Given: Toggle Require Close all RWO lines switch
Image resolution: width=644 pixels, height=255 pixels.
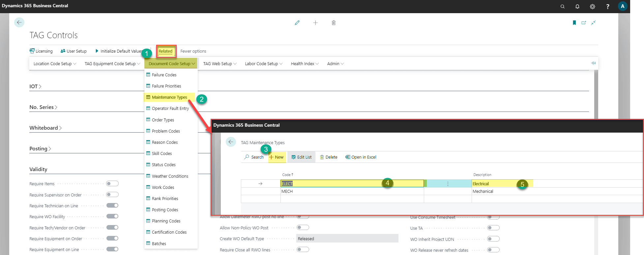Looking at the screenshot, I should tap(303, 249).
